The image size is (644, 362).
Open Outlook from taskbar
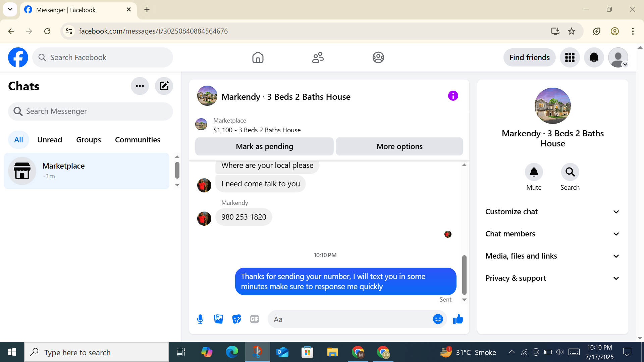[x=282, y=352]
